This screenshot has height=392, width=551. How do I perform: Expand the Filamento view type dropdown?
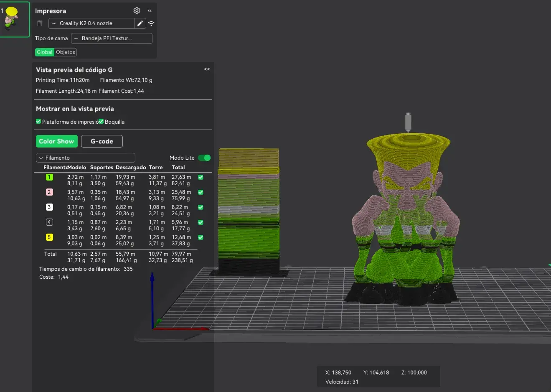86,158
